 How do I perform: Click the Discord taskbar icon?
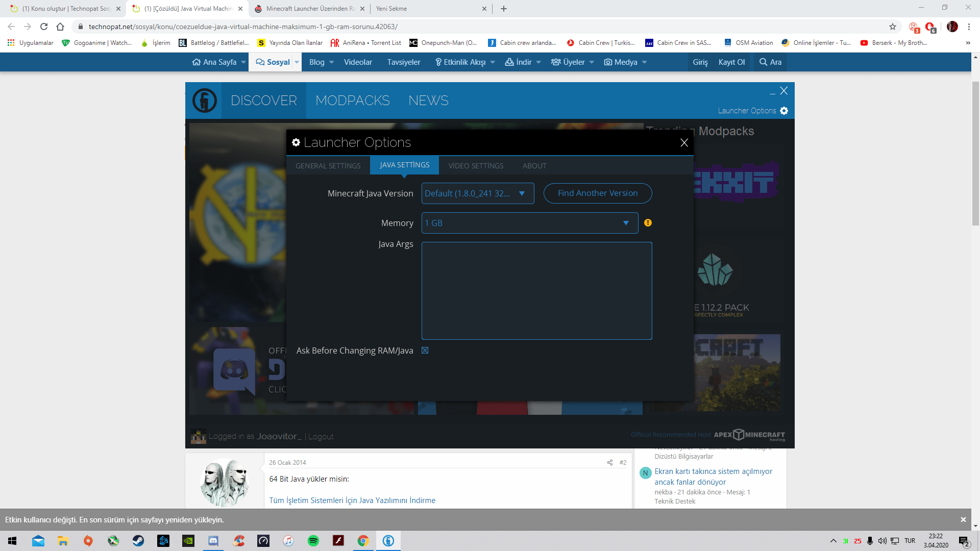(x=213, y=541)
